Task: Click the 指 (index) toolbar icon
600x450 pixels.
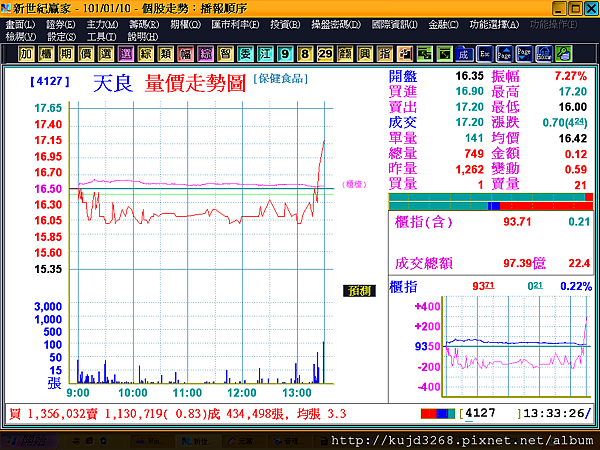Action: tap(385, 54)
